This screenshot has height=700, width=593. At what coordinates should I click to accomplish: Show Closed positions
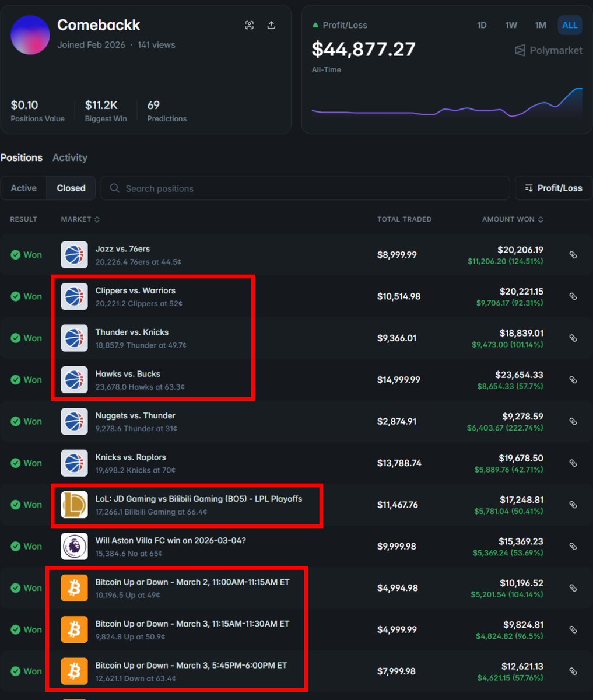(71, 188)
